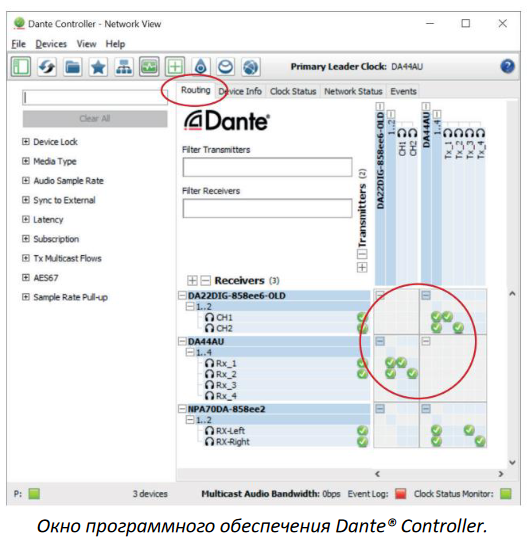Collapse the DA44AU receiver device
Viewport: 529px width, 548px height.
[x=182, y=341]
